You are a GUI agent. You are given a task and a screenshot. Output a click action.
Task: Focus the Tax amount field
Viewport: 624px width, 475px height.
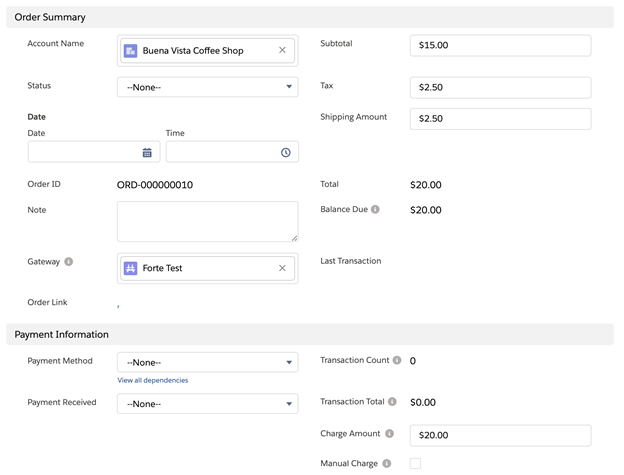point(500,87)
